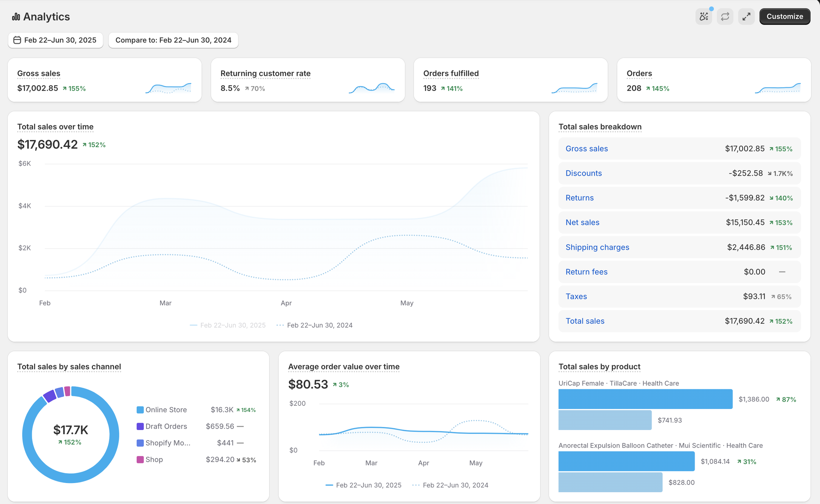The image size is (820, 504).
Task: Click the UriCap Female $1,386.00 bar
Action: tap(645, 399)
